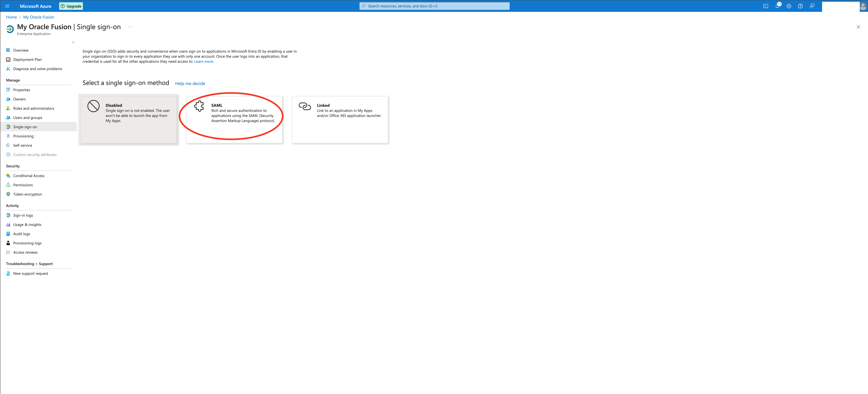
Task: Open the notifications bell icon
Action: point(777,6)
